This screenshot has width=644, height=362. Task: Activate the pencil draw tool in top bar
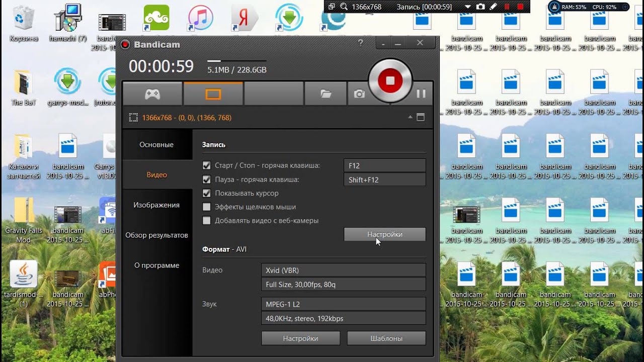(494, 7)
